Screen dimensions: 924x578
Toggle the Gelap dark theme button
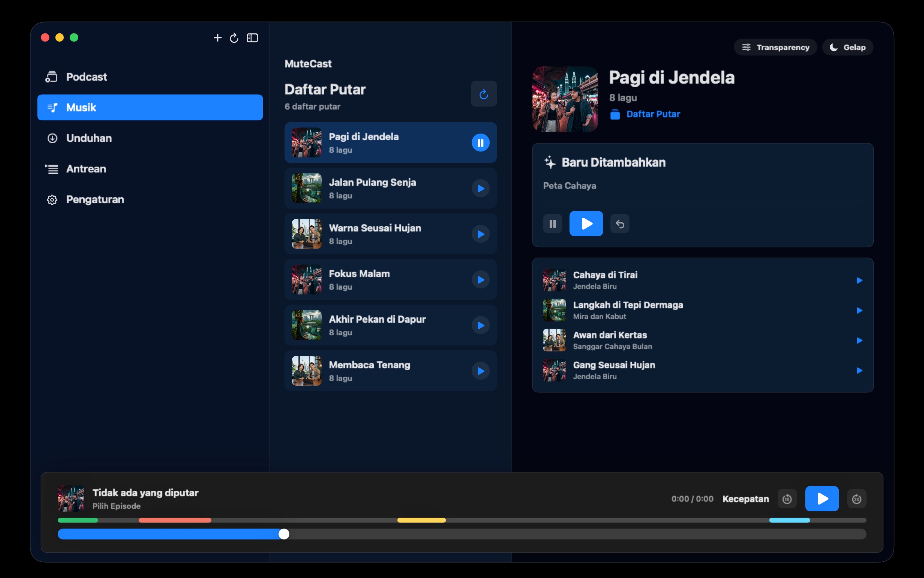tap(848, 47)
